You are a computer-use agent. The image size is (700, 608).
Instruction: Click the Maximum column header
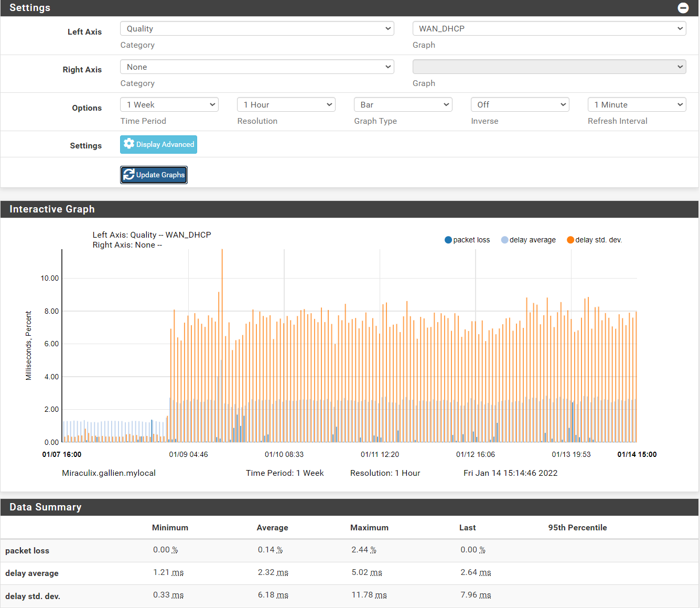(369, 528)
